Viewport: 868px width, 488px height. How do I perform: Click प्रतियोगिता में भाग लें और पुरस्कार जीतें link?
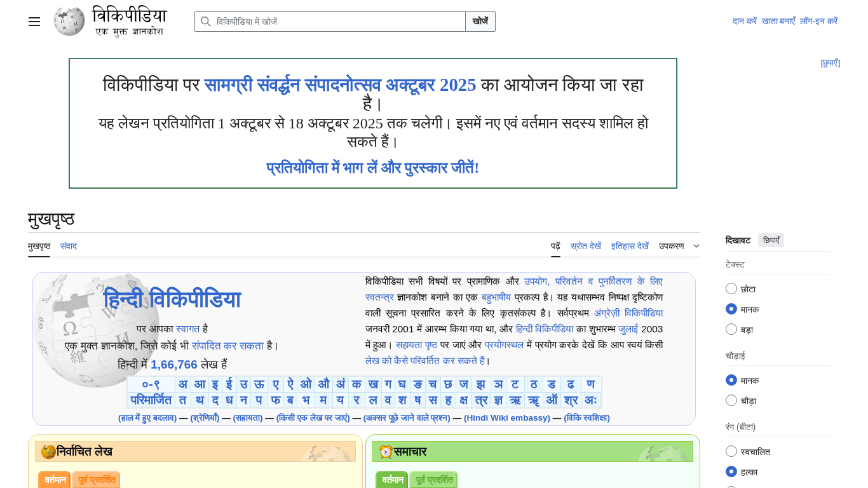point(372,168)
